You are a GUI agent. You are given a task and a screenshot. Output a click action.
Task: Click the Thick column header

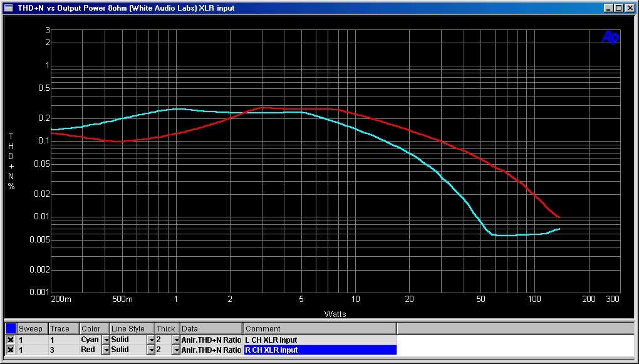coord(168,328)
